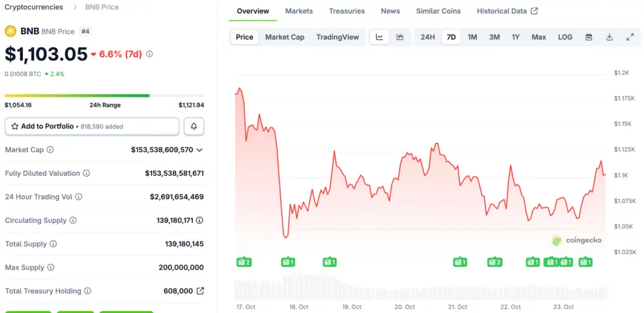Open Total Treasury Holding external link icon
Screen dimensions: 644x313
pyautogui.click(x=200, y=291)
